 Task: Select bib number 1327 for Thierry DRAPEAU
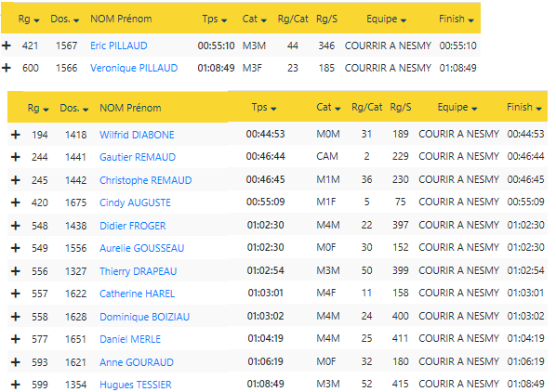pos(76,271)
